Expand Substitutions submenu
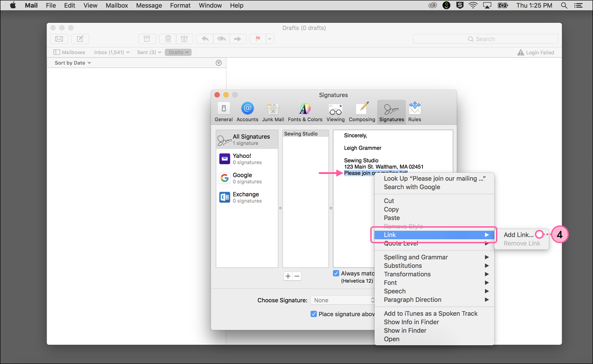 (x=434, y=266)
